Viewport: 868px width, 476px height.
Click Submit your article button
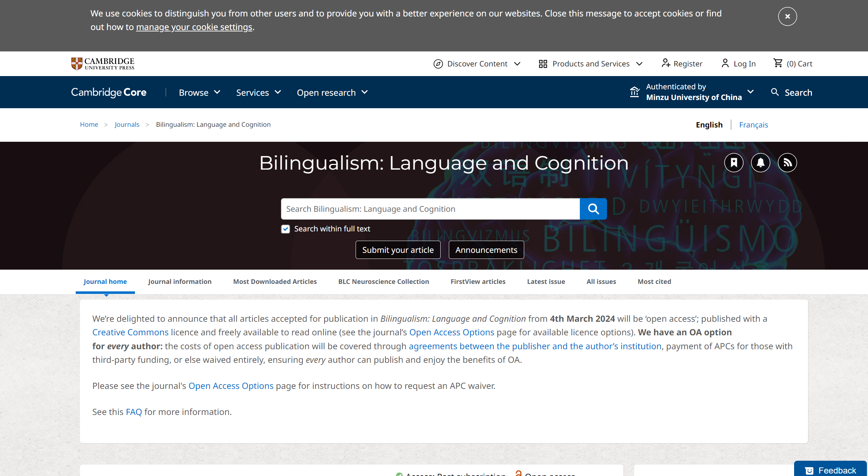click(398, 250)
